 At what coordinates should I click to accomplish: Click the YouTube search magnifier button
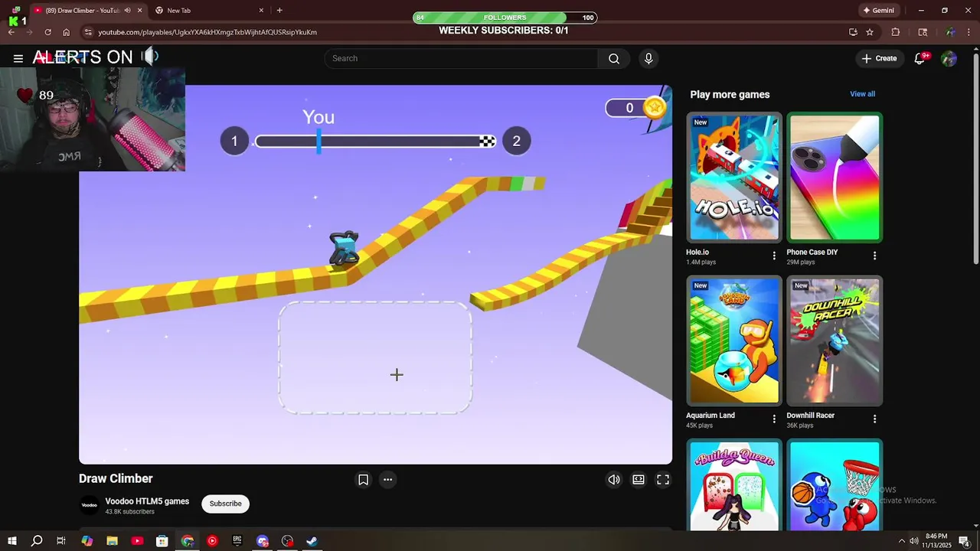(x=614, y=59)
